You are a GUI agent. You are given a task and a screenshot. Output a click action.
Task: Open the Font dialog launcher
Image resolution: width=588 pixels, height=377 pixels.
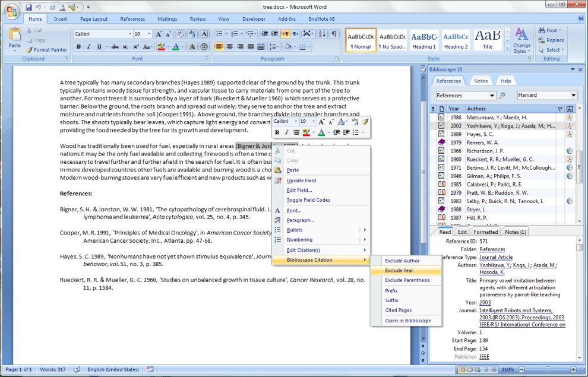(x=207, y=58)
